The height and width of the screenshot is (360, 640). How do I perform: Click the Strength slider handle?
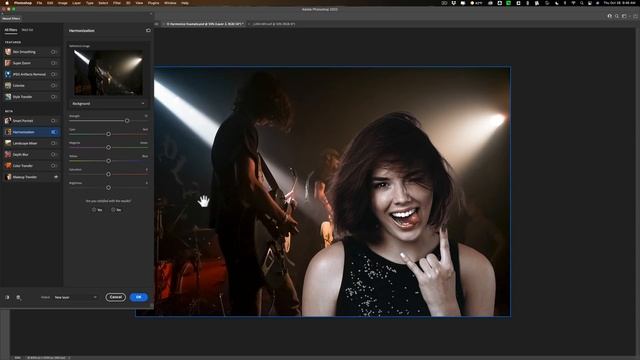pyautogui.click(x=127, y=120)
